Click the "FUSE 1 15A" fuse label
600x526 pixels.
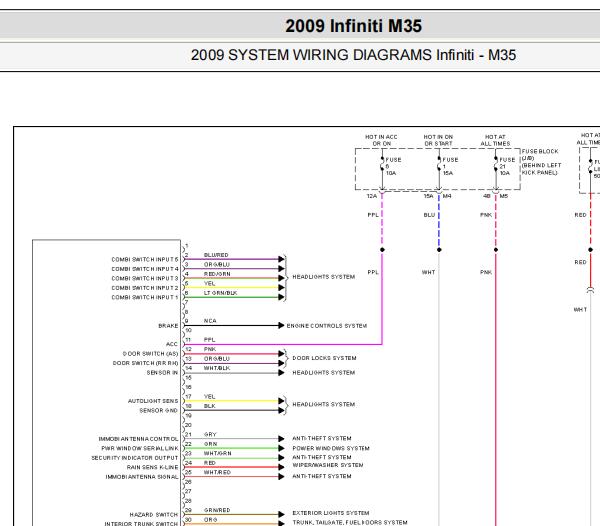[x=450, y=166]
